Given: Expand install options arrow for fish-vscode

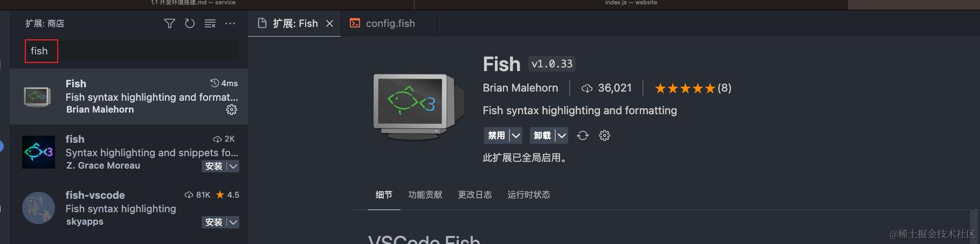Looking at the screenshot, I should click(x=233, y=222).
